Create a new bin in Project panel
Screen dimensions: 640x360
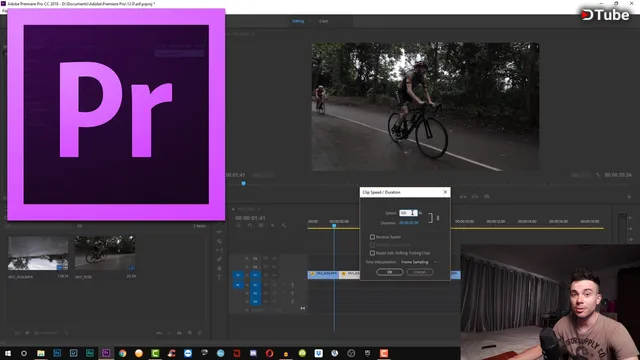[x=180, y=333]
